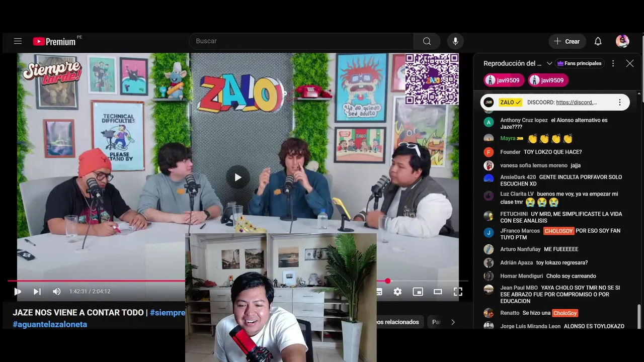The width and height of the screenshot is (644, 362).
Task: Click Adrián Apaza chat avatar
Action: coord(489,262)
